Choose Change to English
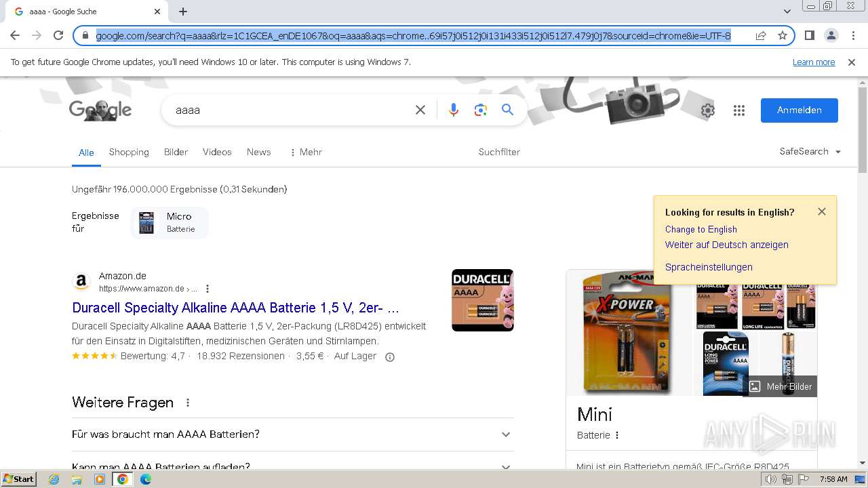 tap(701, 229)
